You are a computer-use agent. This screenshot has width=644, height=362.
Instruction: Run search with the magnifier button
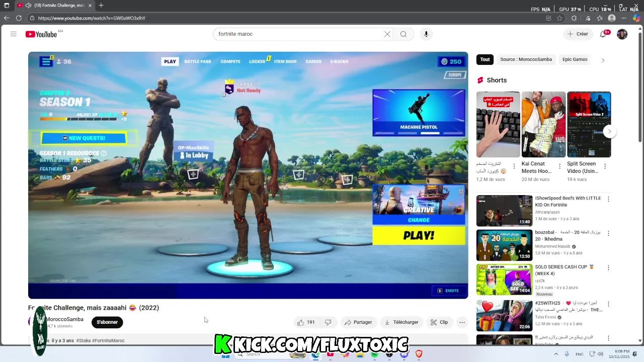404,34
